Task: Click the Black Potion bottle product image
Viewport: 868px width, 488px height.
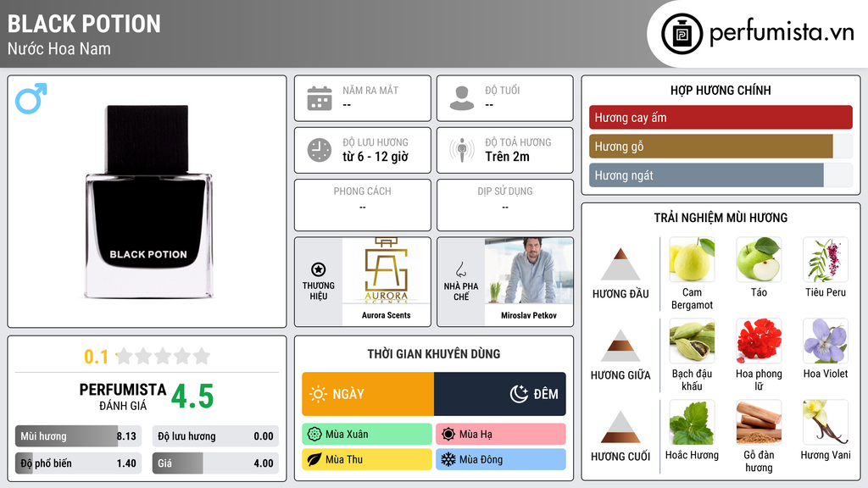Action: click(x=148, y=202)
